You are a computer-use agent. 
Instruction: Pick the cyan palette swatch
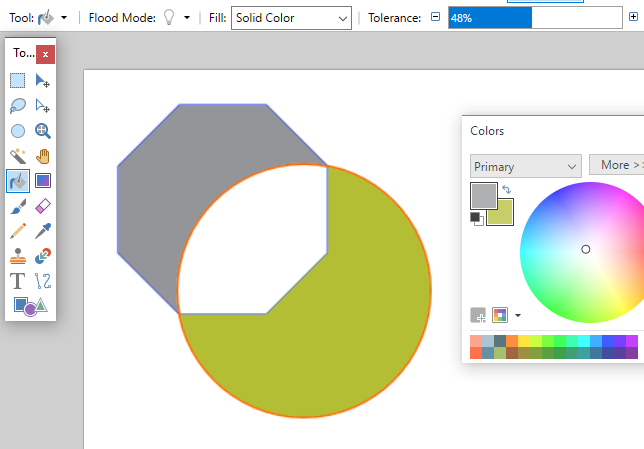(x=584, y=341)
